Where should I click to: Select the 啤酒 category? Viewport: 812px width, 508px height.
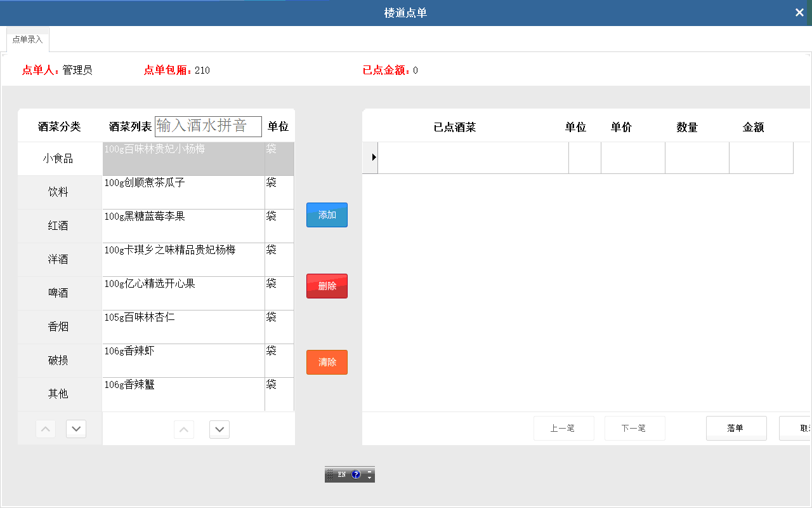[x=60, y=293]
